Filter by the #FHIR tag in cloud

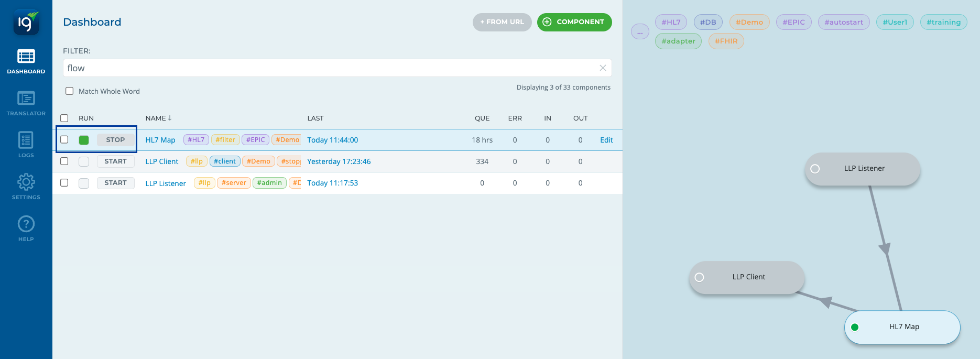click(726, 41)
